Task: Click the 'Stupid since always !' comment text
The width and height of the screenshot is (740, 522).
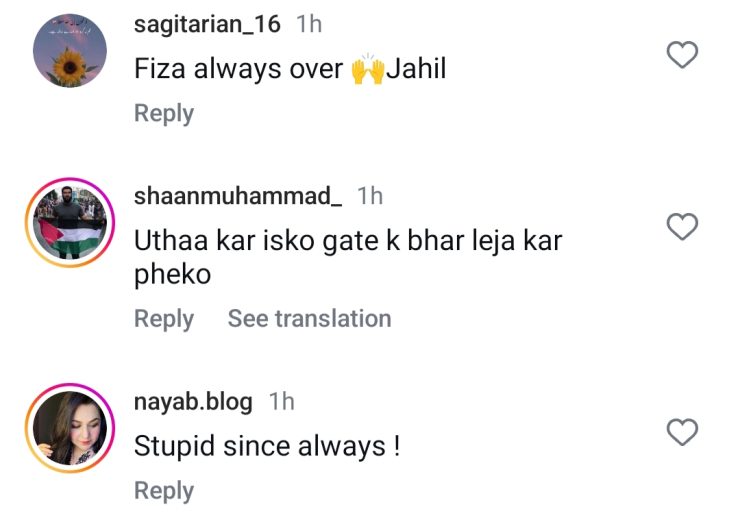Action: 267,447
